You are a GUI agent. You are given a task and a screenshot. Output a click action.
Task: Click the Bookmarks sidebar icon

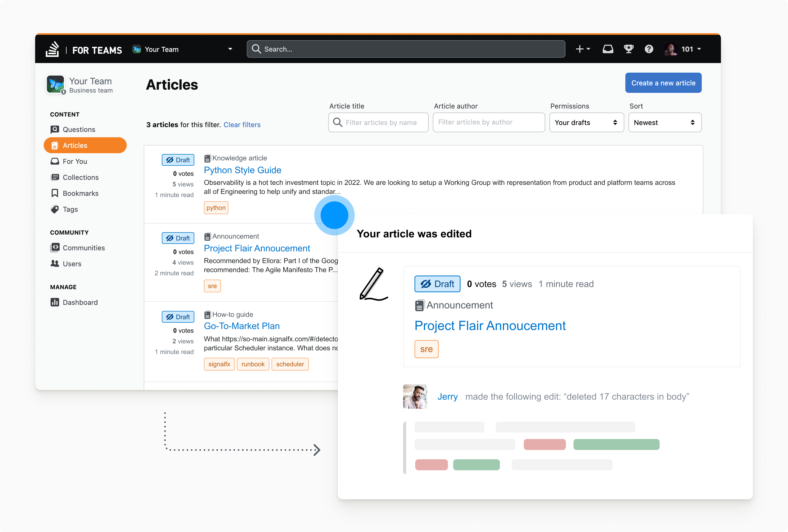pyautogui.click(x=55, y=193)
